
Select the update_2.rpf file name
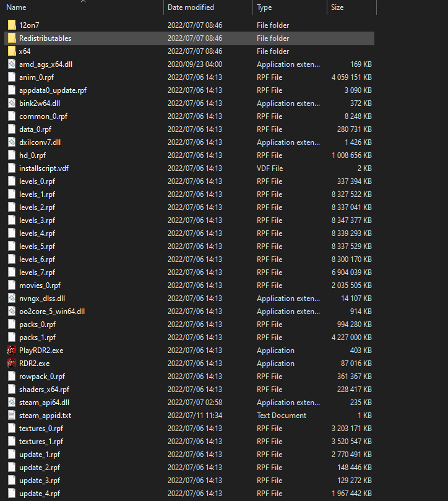pyautogui.click(x=40, y=468)
